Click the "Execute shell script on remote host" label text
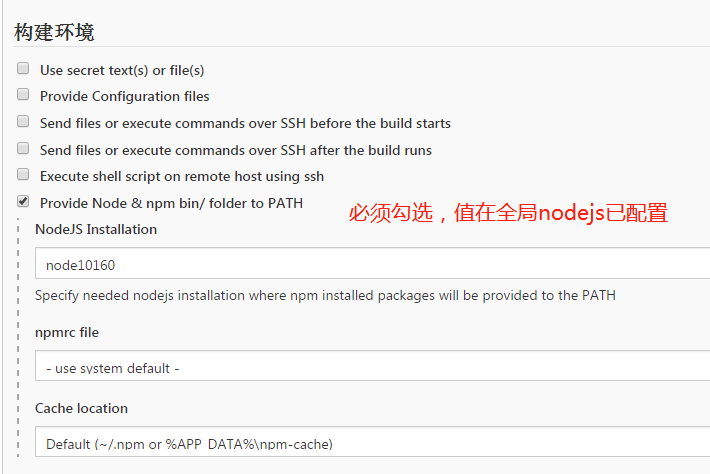The height and width of the screenshot is (474, 710). [x=182, y=176]
